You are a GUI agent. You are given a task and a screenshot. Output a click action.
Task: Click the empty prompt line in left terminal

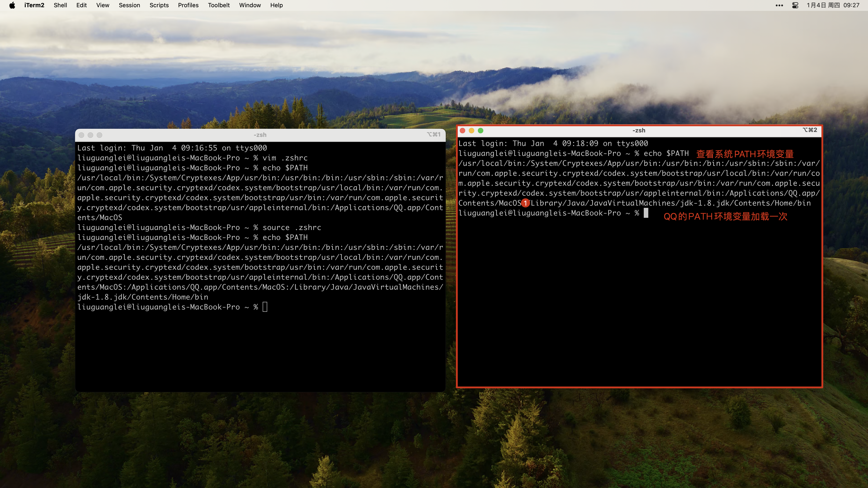[x=172, y=307]
